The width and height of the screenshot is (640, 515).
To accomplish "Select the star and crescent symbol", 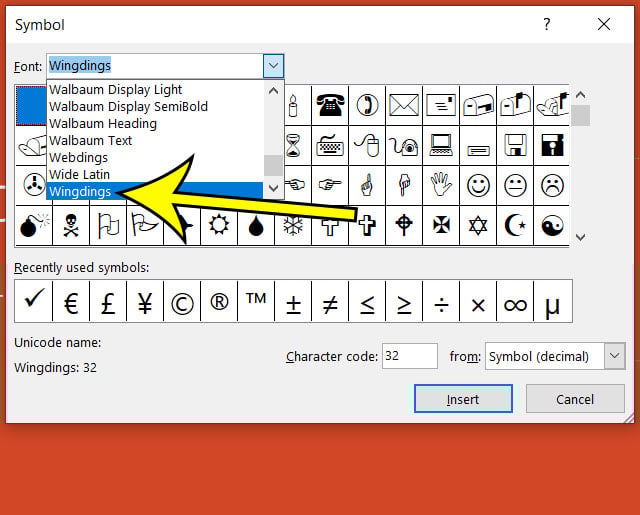I will (x=515, y=225).
